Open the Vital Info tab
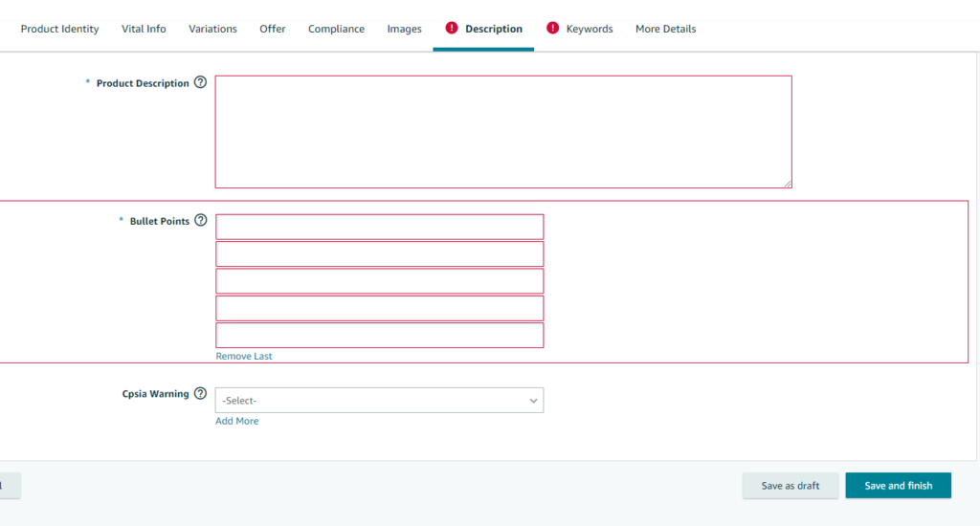980x526 pixels. pyautogui.click(x=144, y=29)
